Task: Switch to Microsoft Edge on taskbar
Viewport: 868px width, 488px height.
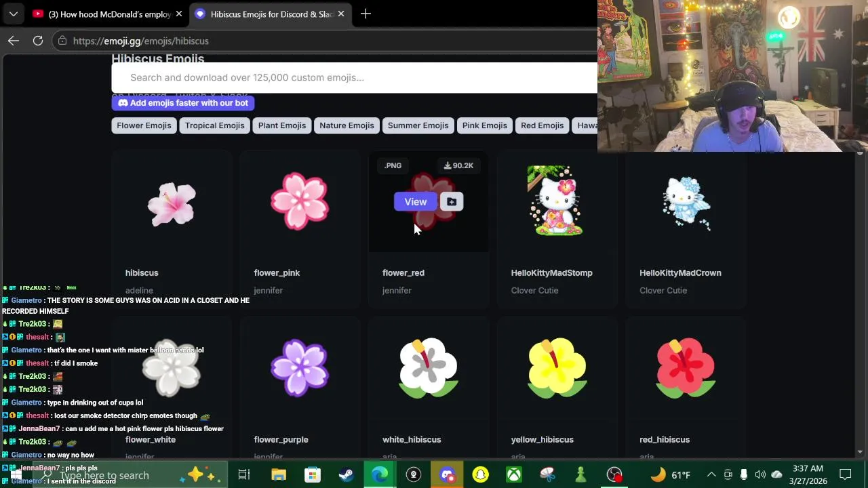Action: click(380, 474)
